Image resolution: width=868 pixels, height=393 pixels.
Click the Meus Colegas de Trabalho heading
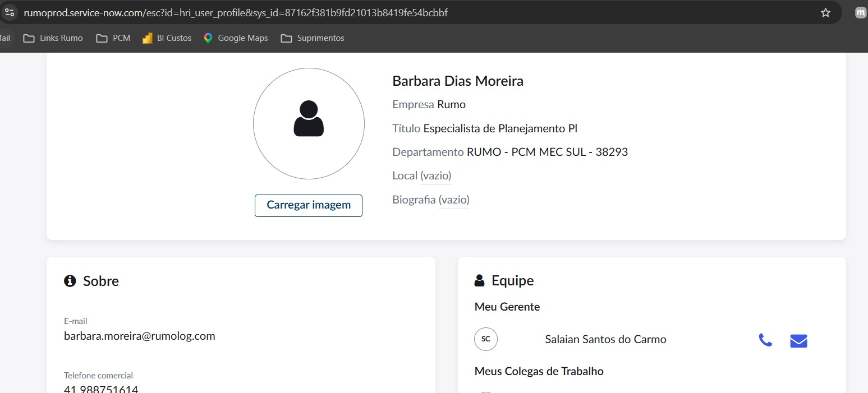[539, 371]
